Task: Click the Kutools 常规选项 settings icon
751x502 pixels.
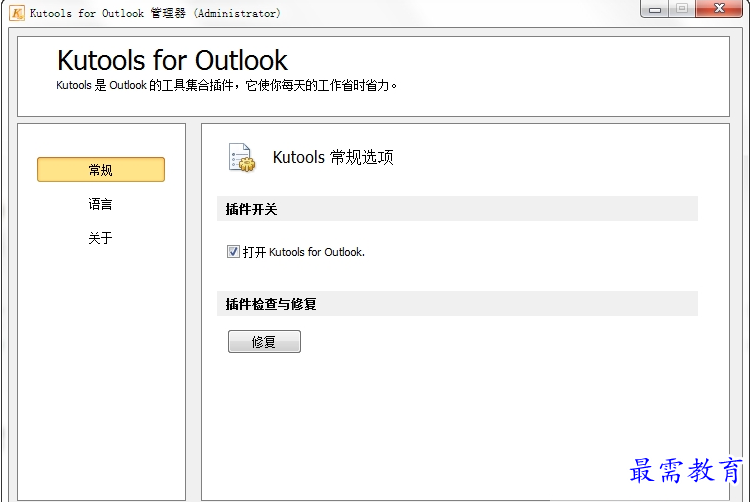Action: point(242,158)
